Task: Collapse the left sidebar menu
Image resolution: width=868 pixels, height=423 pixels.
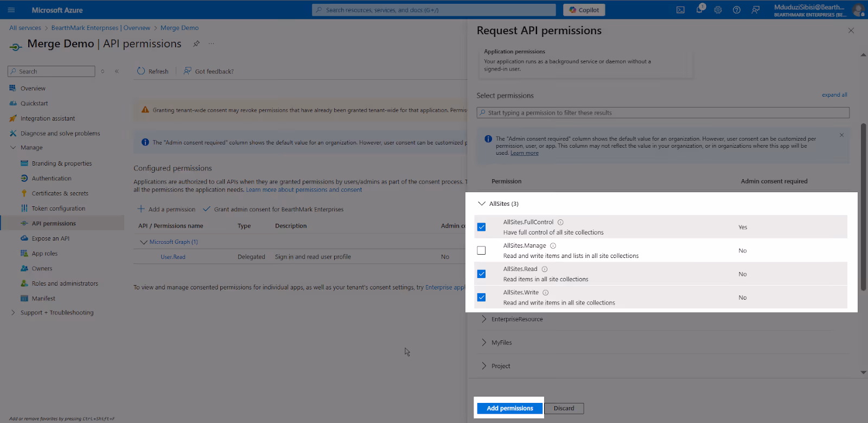Action: 117,71
